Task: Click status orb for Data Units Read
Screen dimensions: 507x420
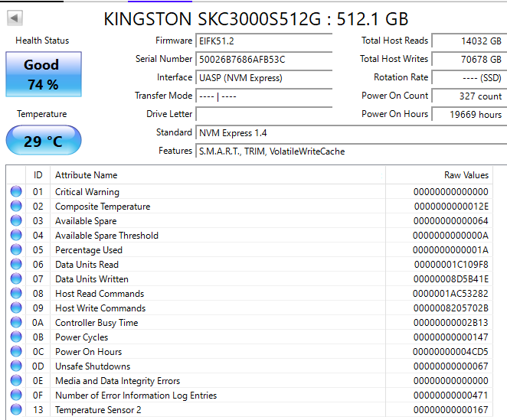Action: pos(16,264)
